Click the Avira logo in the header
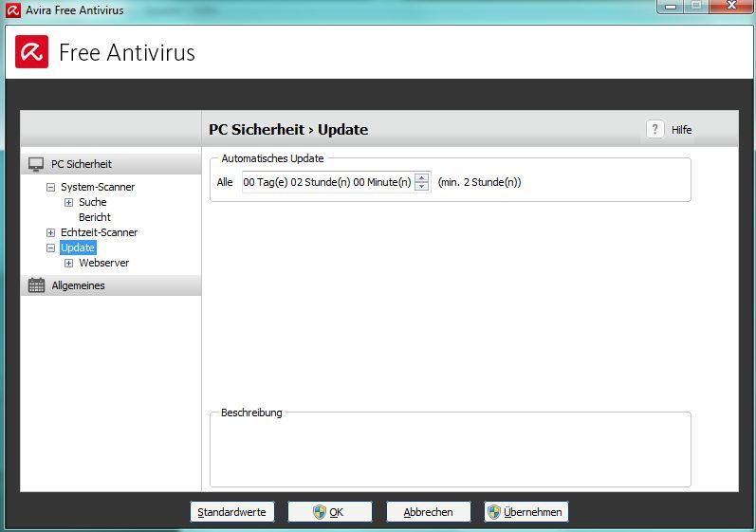This screenshot has width=756, height=532. [x=32, y=51]
